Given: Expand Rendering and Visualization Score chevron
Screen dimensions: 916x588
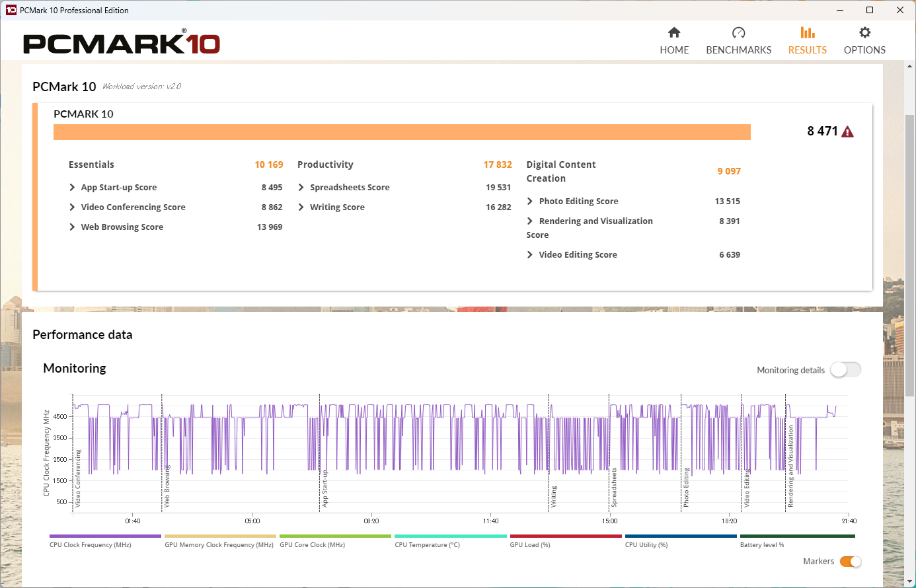Looking at the screenshot, I should tap(530, 221).
